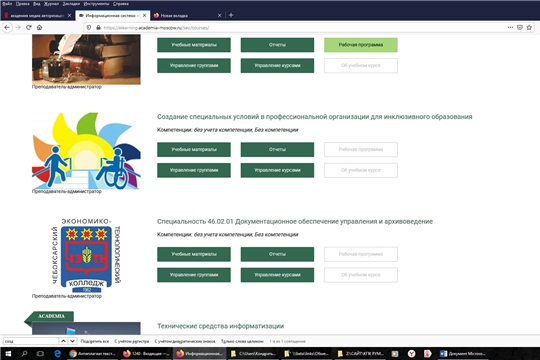Viewport: 540px width, 360px height.
Task: Bookmark this page with the star icon
Action: 529,28
